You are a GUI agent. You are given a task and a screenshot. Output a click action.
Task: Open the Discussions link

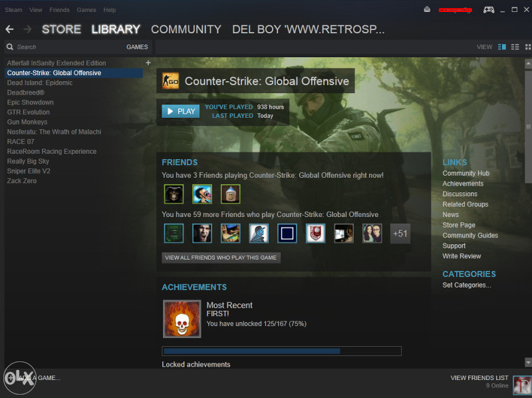click(x=460, y=194)
